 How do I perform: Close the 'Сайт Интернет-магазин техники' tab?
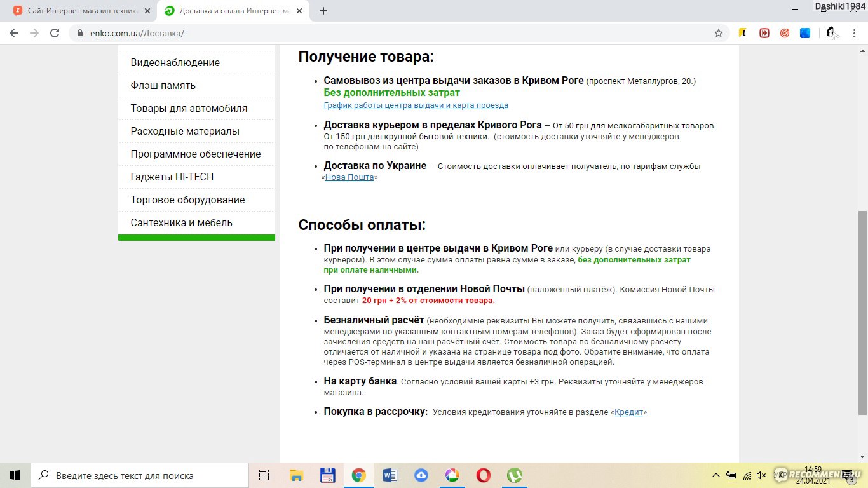(147, 11)
